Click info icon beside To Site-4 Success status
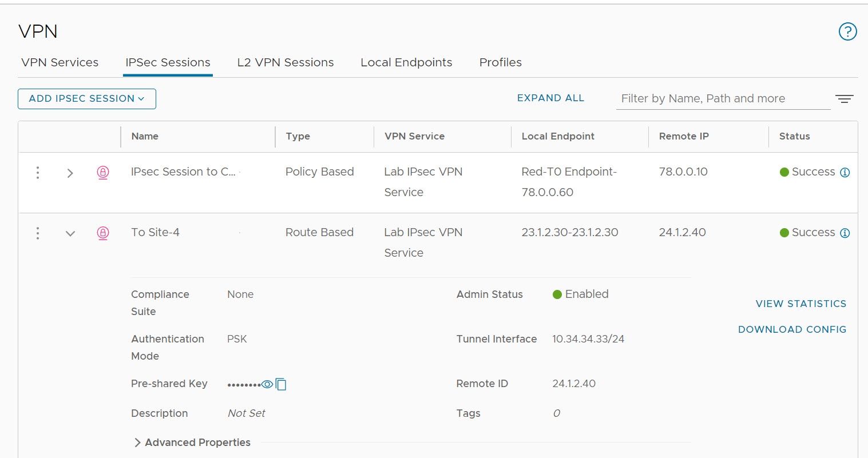Image resolution: width=868 pixels, height=458 pixels. [x=845, y=233]
